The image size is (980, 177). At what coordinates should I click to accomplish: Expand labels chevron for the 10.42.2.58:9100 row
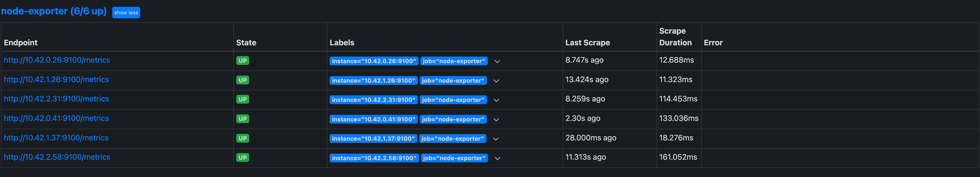click(x=497, y=158)
